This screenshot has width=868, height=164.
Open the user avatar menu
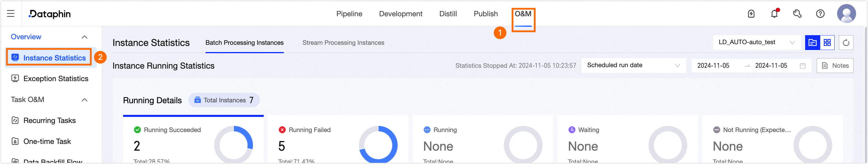tap(846, 13)
